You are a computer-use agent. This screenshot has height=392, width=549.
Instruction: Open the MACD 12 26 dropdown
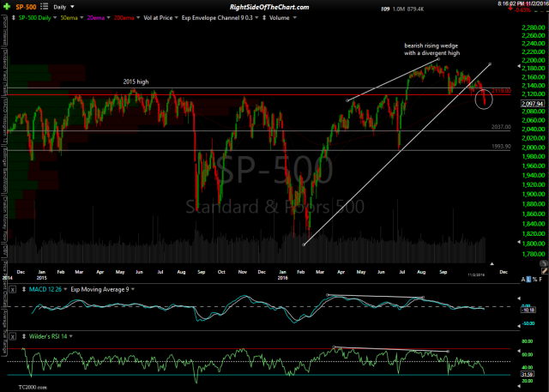tap(65, 289)
